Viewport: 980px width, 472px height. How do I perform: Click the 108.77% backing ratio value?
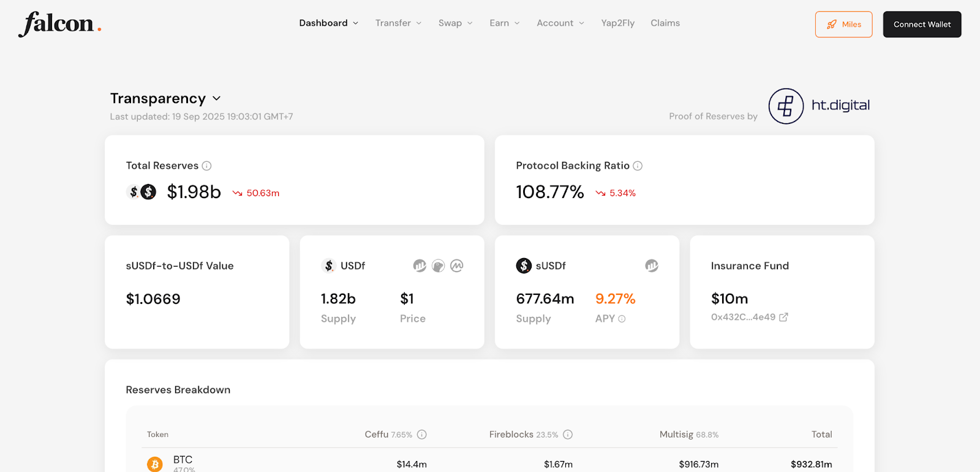tap(550, 192)
